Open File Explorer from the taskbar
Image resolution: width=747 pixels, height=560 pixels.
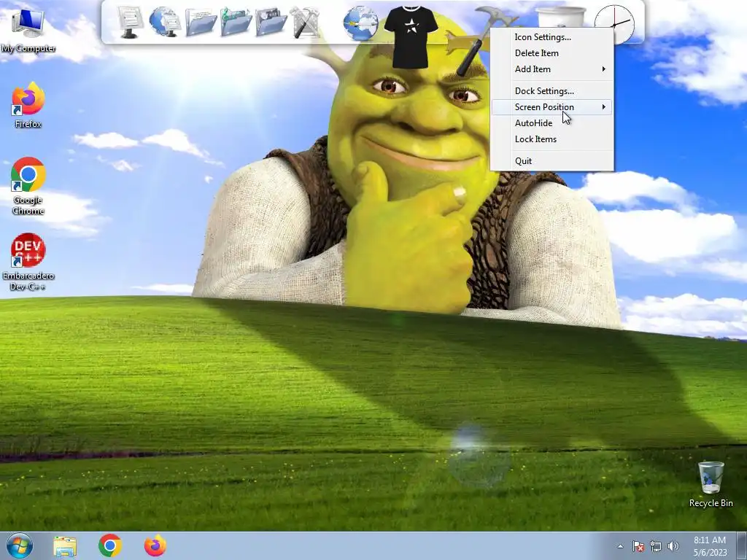pos(65,546)
